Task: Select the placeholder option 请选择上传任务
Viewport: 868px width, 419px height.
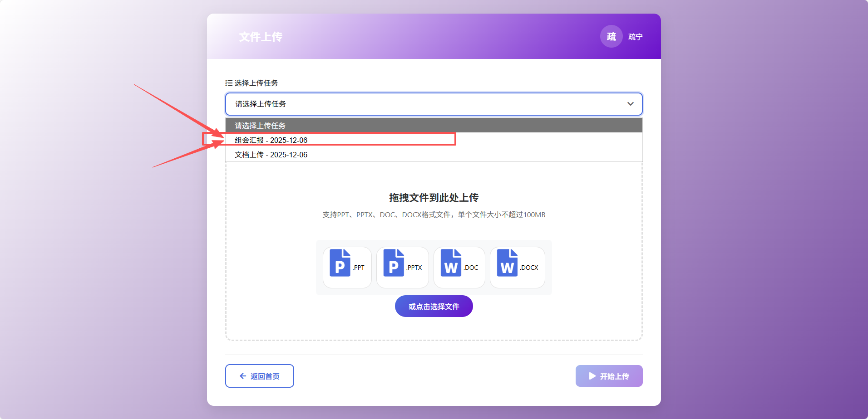Action: tap(434, 126)
